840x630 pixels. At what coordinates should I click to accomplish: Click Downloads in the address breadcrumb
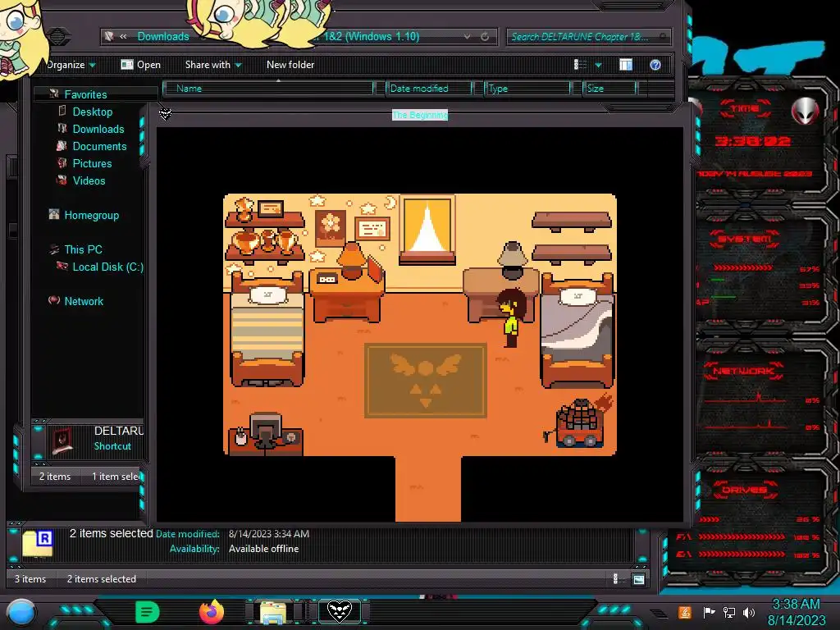click(163, 36)
